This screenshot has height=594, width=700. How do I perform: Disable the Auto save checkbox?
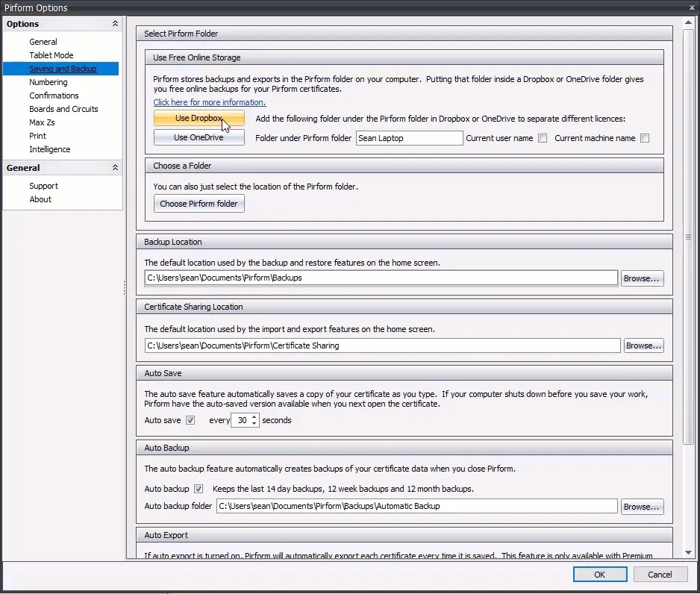click(191, 420)
